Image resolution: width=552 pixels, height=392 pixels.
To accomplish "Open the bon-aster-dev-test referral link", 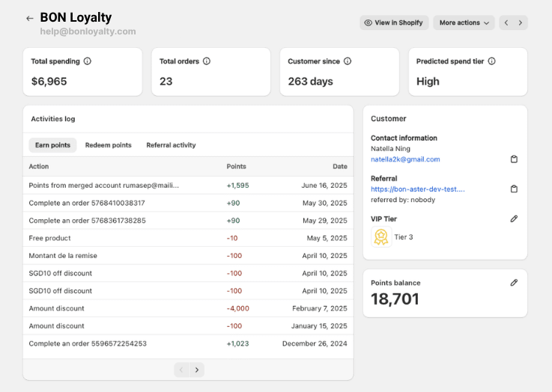I will coord(417,189).
